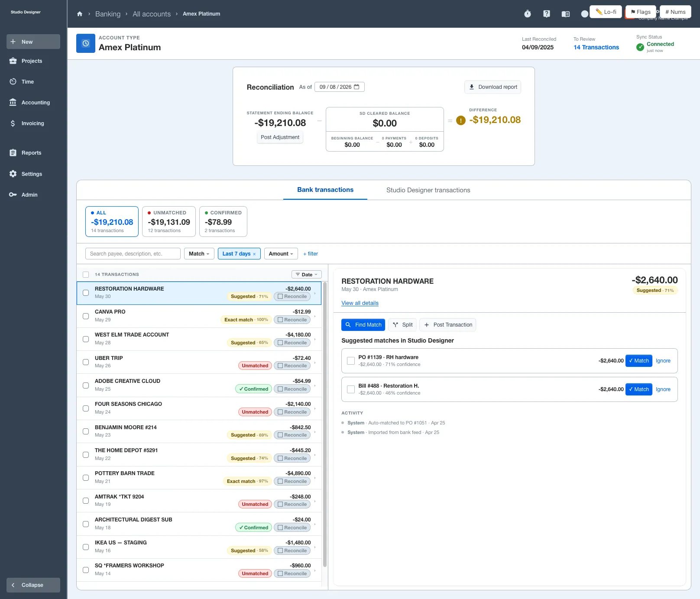
Task: Click the round user avatar in header
Action: click(x=585, y=14)
